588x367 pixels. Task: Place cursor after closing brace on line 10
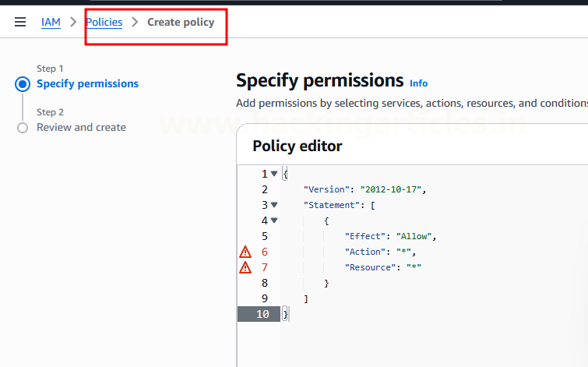coord(288,314)
